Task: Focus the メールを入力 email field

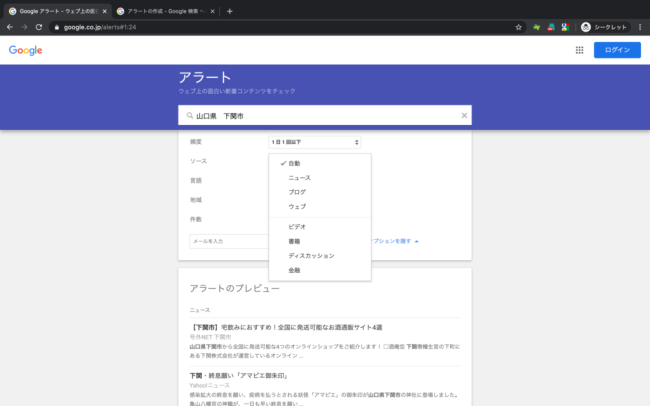Action: [229, 241]
